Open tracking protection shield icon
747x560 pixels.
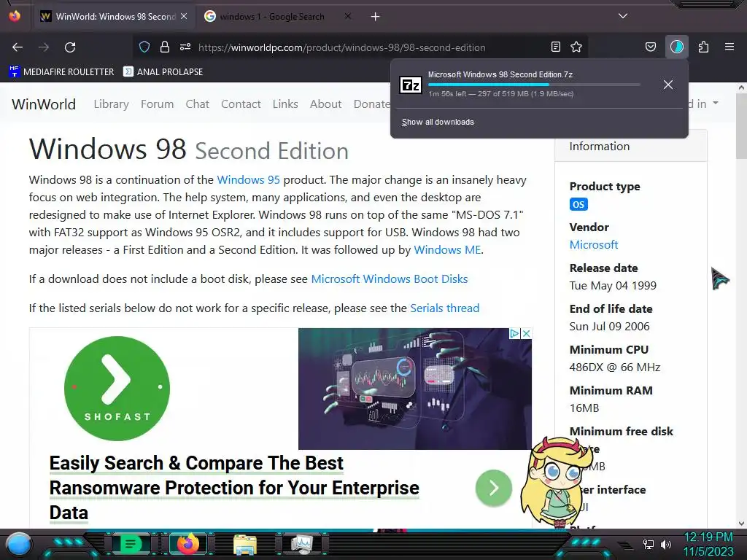144,47
